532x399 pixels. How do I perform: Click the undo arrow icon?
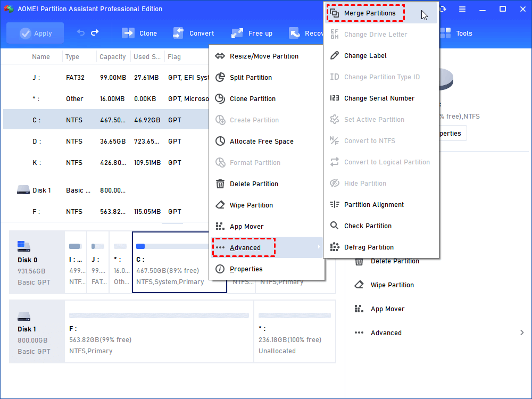(81, 32)
